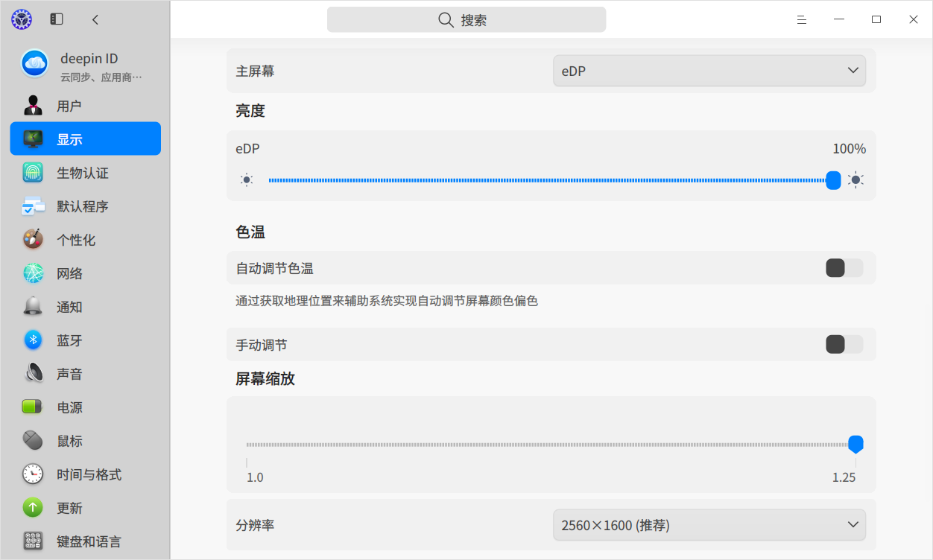Image resolution: width=933 pixels, height=560 pixels.
Task: Turn on the 手动调节 switch
Action: tap(844, 344)
